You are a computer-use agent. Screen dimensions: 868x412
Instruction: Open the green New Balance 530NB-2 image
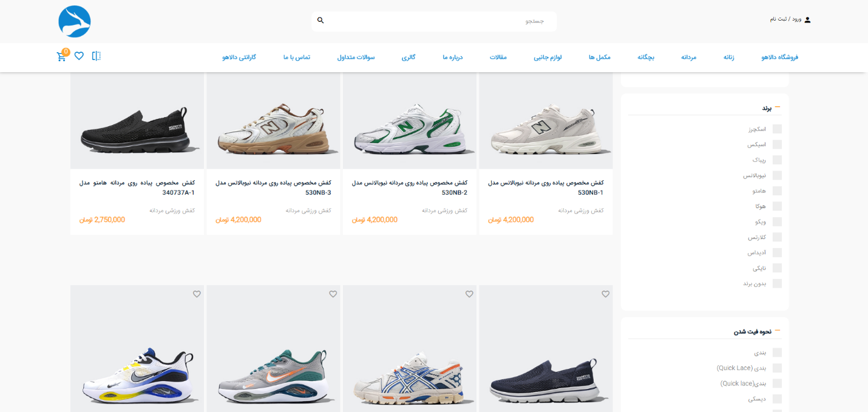pos(410,121)
